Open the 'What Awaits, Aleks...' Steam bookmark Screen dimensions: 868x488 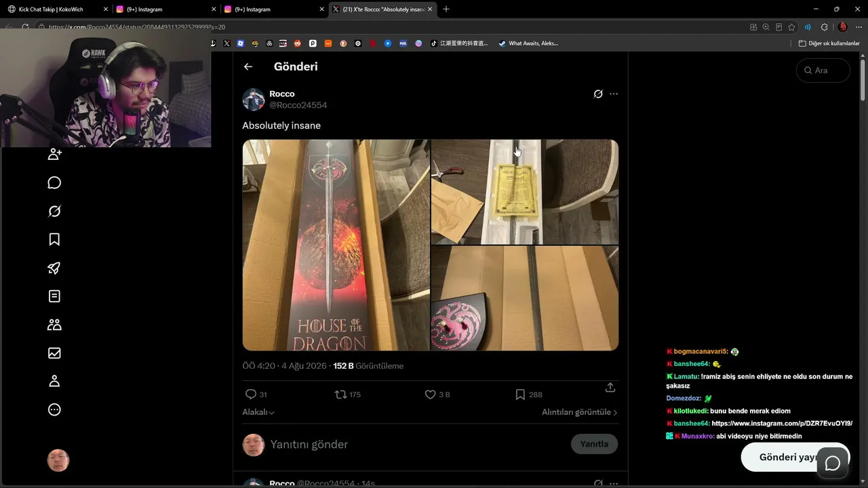click(x=528, y=43)
